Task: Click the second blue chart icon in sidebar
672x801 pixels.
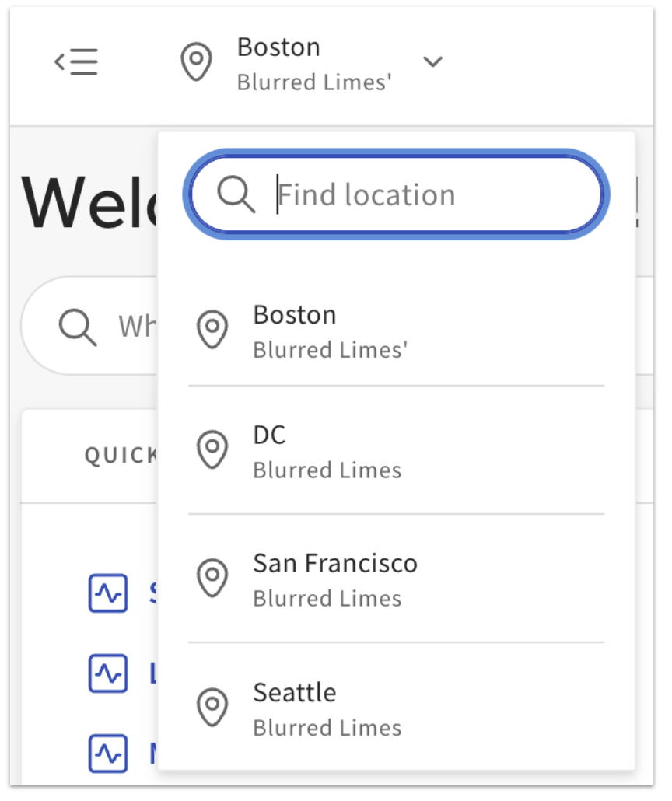Action: [107, 674]
